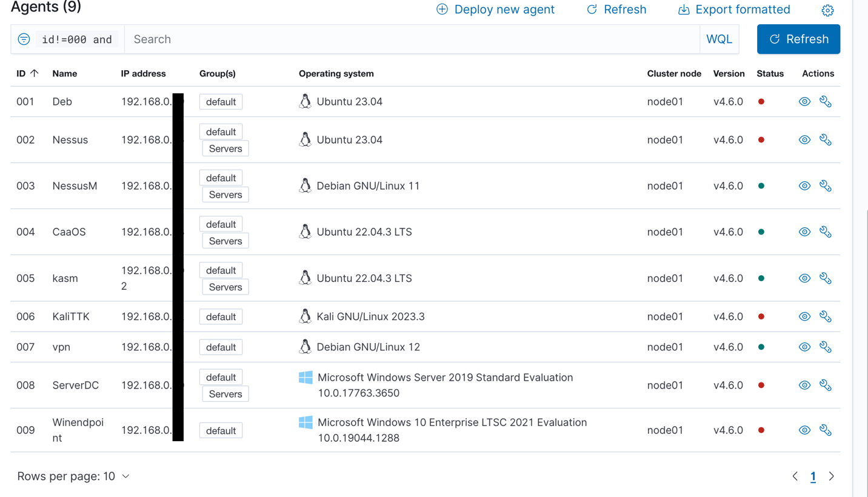
Task: Click Servers group badge for ServerDC
Action: (x=225, y=394)
